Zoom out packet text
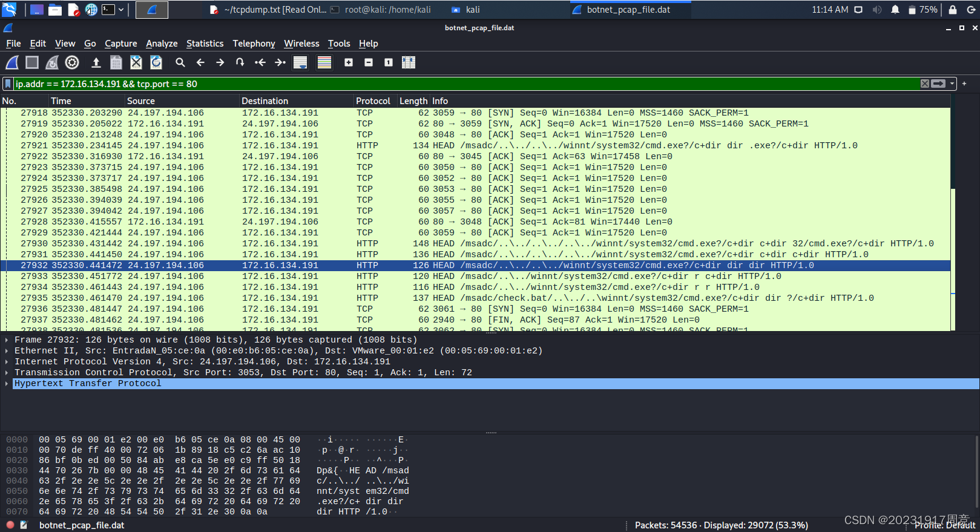Image resolution: width=980 pixels, height=532 pixels. click(369, 62)
